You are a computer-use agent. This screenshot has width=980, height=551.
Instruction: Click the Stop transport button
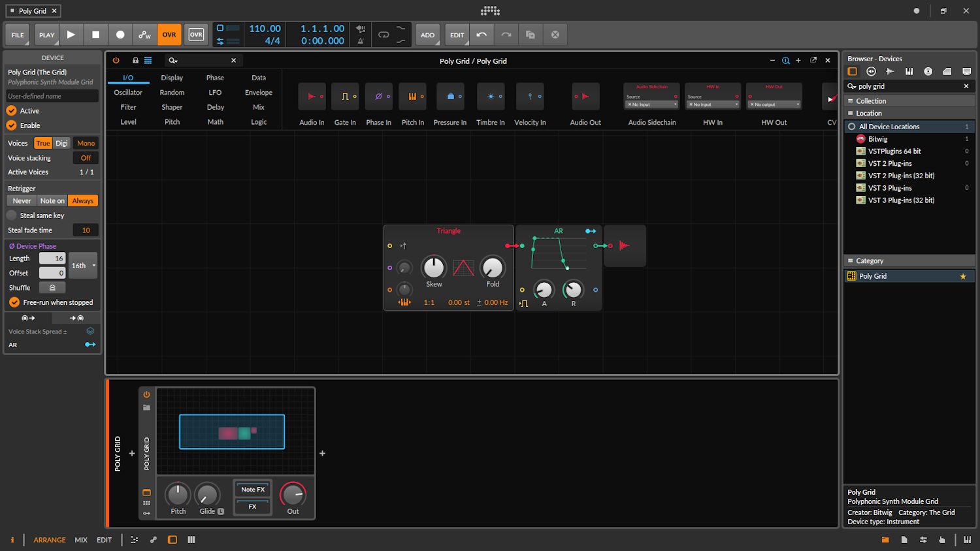coord(96,35)
